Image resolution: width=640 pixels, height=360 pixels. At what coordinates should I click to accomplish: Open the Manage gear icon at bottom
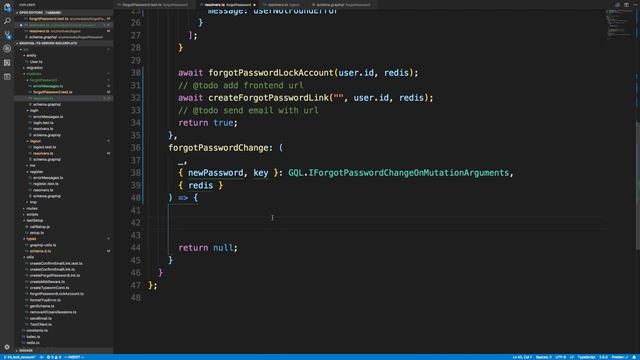pyautogui.click(x=7, y=347)
